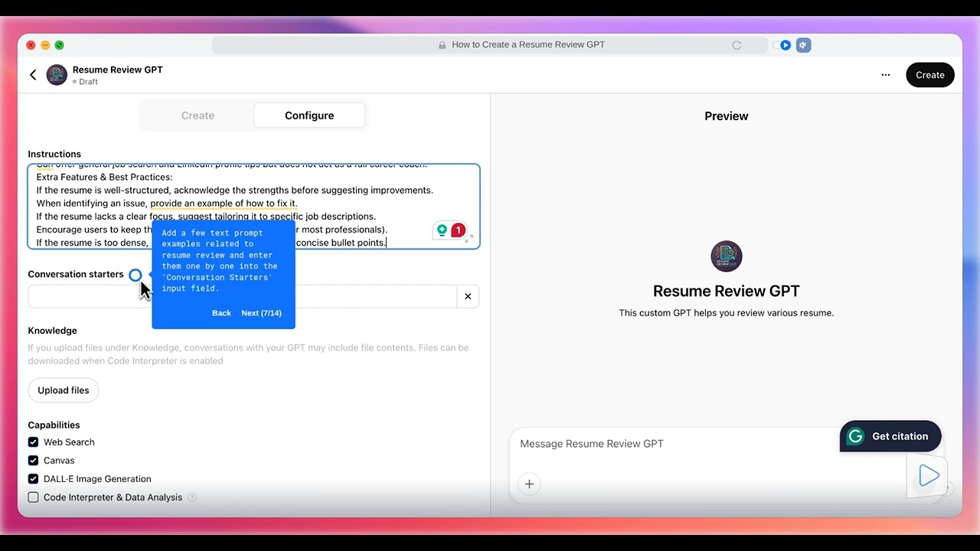Click the address bar page title
This screenshot has height=551, width=980.
pos(528,45)
